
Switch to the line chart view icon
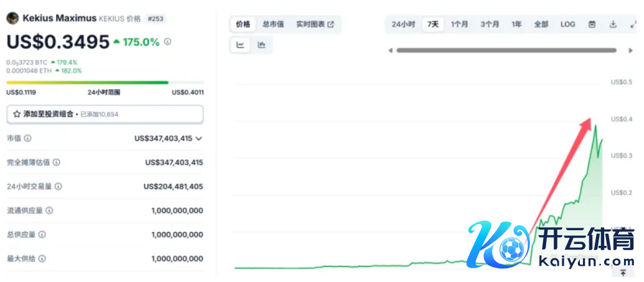(240, 45)
